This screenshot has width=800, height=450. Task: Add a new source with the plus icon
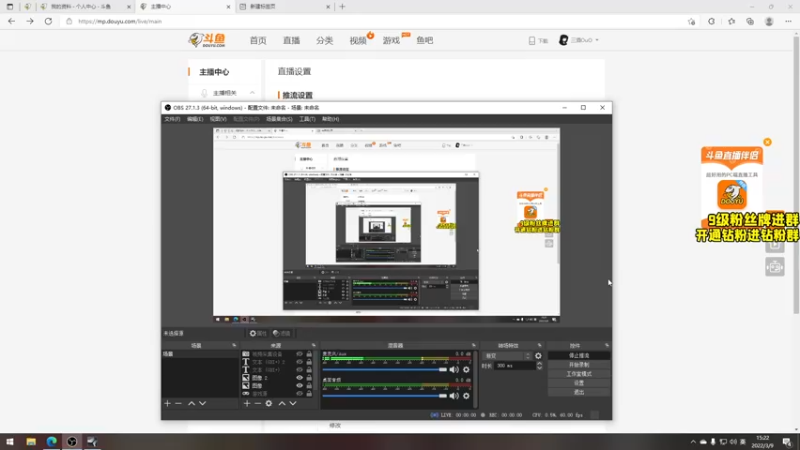point(247,403)
